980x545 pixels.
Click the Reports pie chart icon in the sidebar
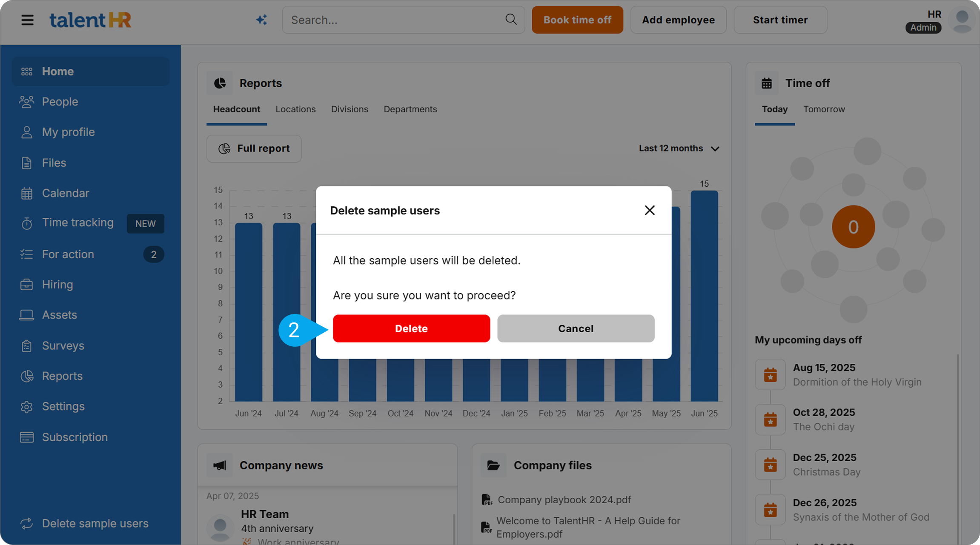coord(26,376)
